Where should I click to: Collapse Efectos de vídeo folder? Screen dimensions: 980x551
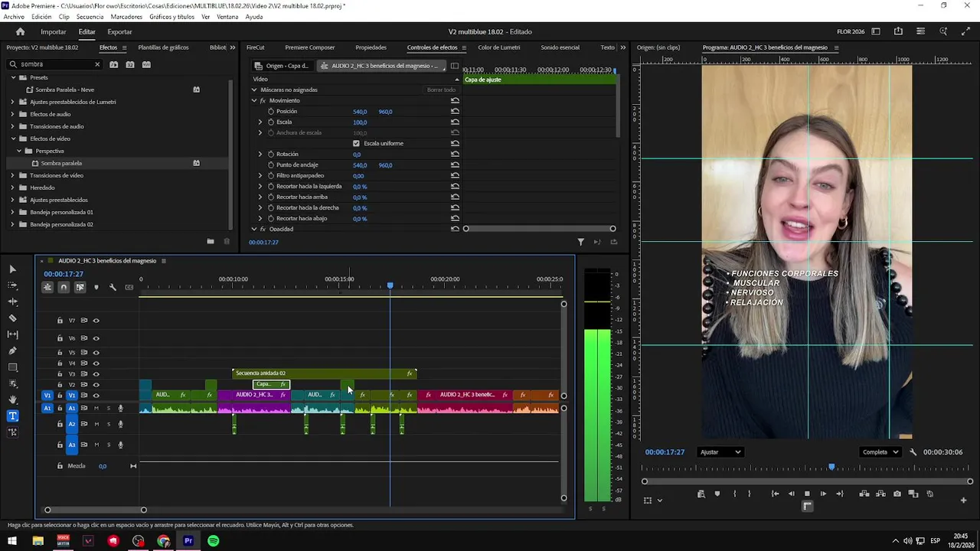[x=13, y=139]
